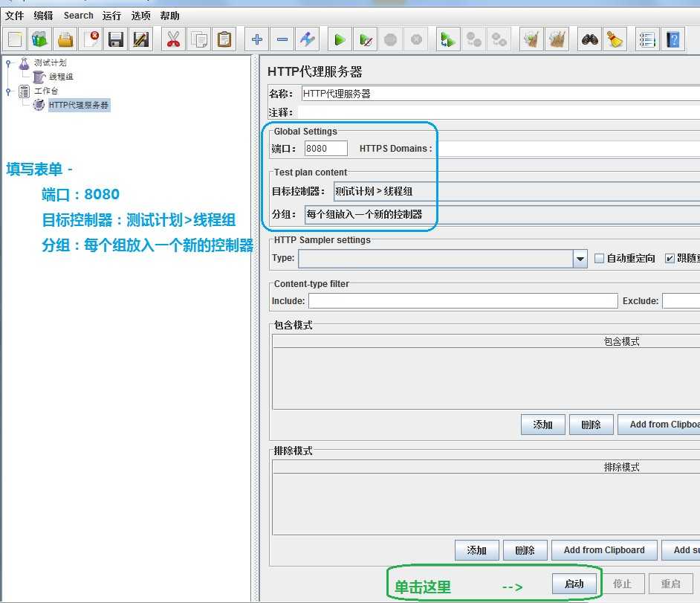
Task: Expand all nodes with plus icon
Action: pyautogui.click(x=256, y=39)
